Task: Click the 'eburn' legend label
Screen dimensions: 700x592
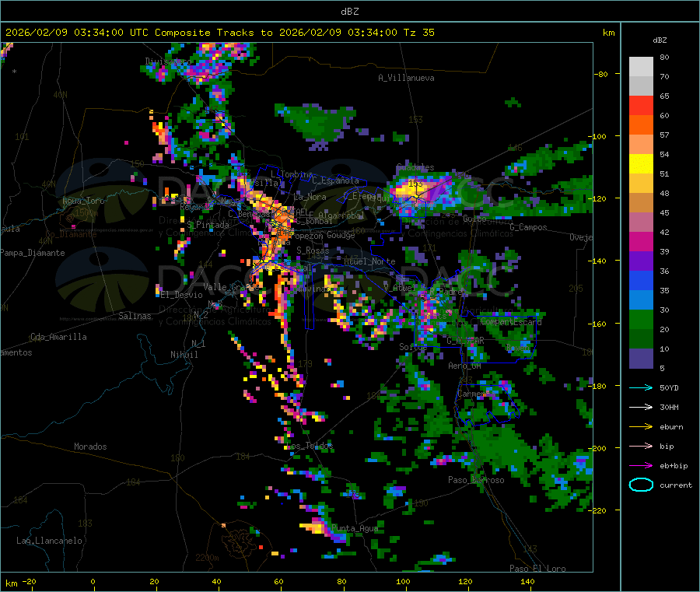Action: [671, 427]
